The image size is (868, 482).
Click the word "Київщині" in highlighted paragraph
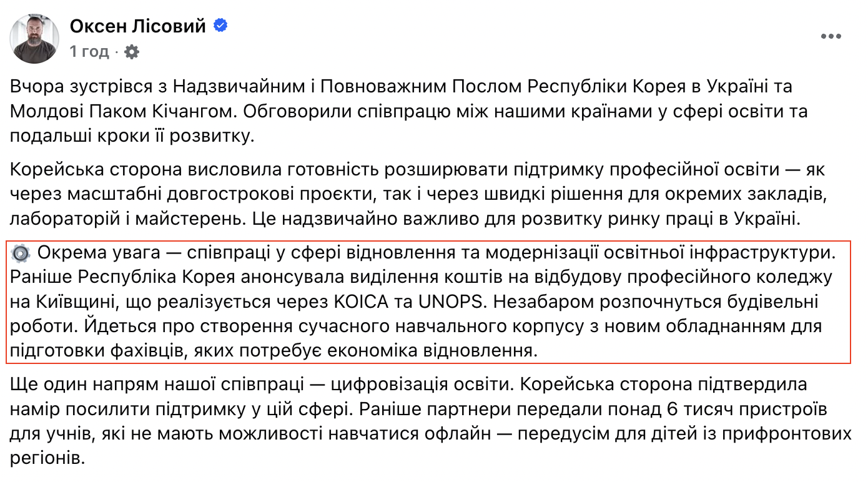pyautogui.click(x=69, y=302)
